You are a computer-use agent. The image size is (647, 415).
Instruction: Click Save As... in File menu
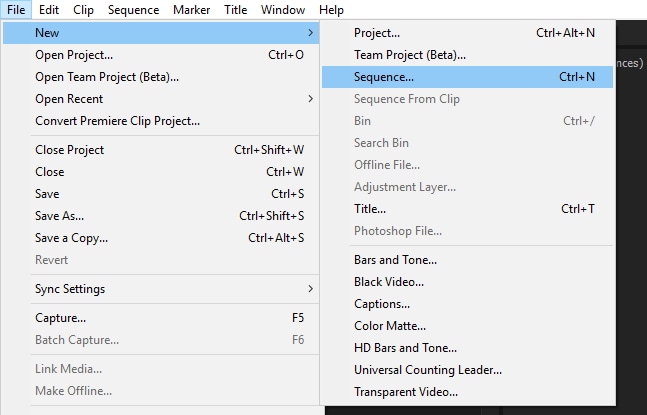coord(60,216)
